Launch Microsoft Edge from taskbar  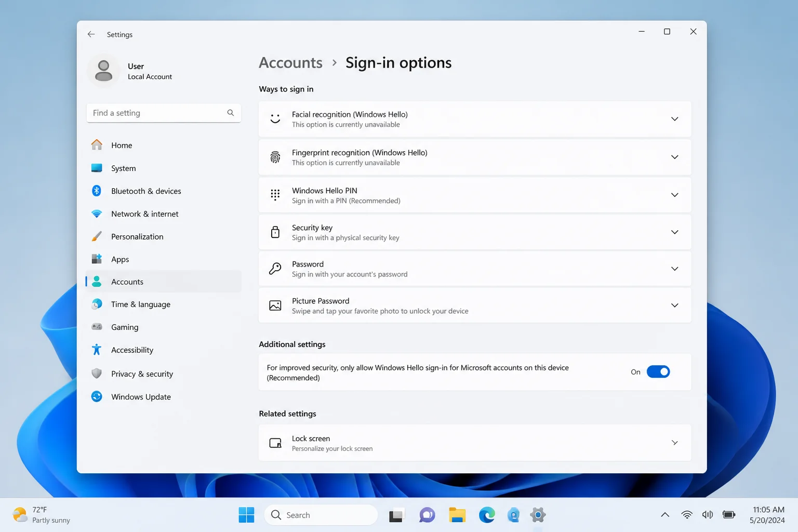click(487, 515)
